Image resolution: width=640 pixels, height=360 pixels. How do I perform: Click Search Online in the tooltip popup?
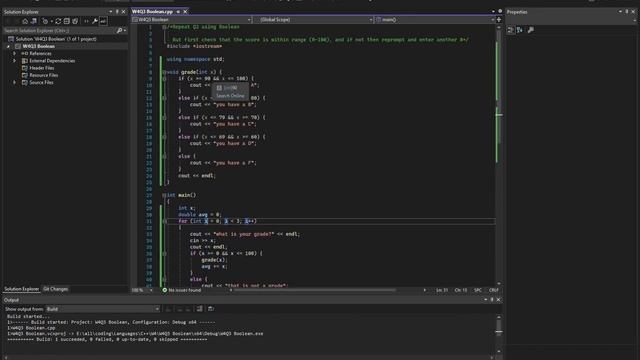tap(230, 96)
